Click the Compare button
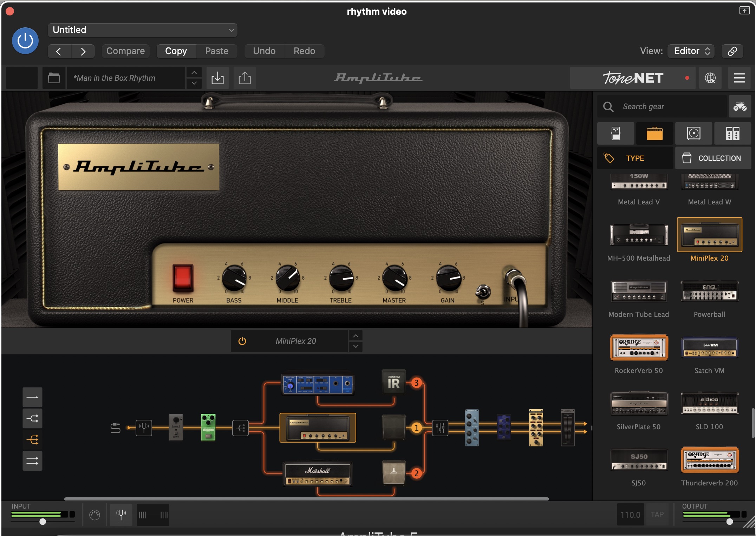 (125, 51)
